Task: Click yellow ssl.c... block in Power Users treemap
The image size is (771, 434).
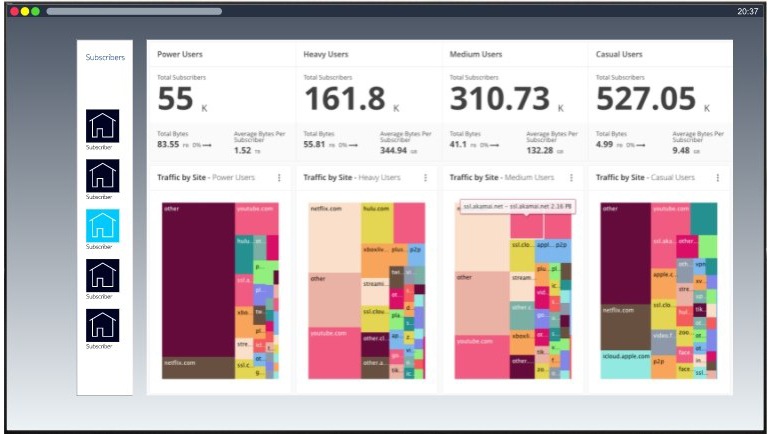Action: (x=244, y=369)
